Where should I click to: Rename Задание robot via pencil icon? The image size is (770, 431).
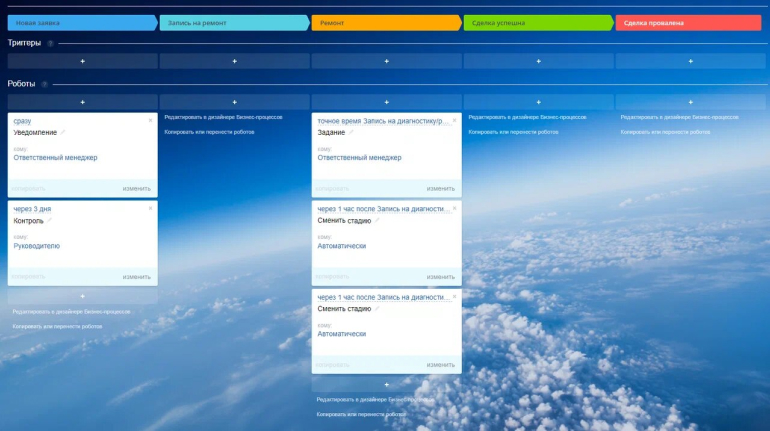pos(351,132)
